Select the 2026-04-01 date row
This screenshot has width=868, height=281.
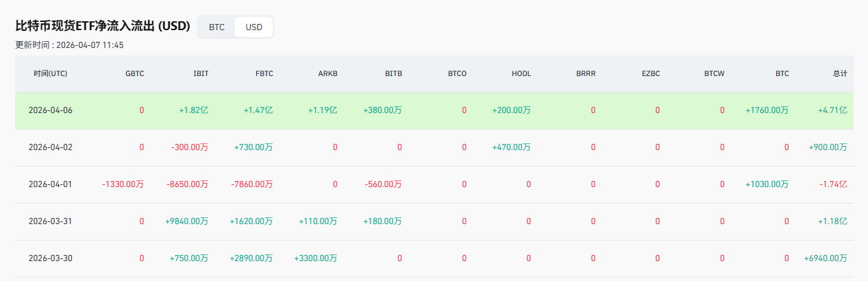tap(50, 184)
